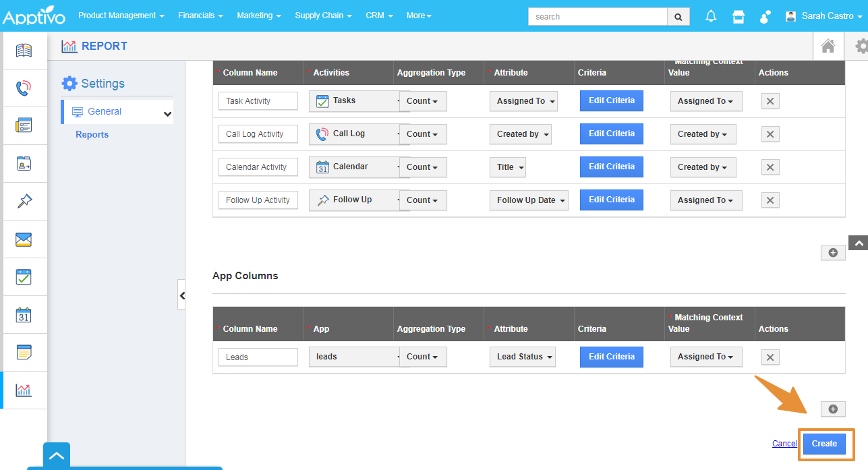Image resolution: width=868 pixels, height=470 pixels.
Task: Click the Leads column name input field
Action: coord(258,356)
